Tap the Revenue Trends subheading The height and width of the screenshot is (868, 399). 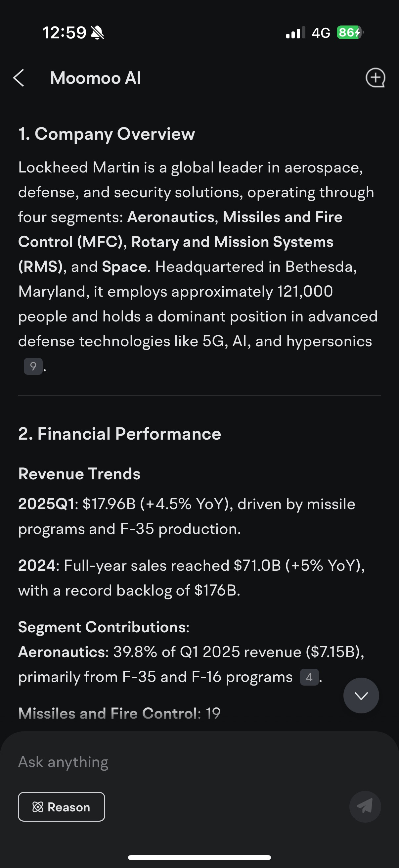79,474
